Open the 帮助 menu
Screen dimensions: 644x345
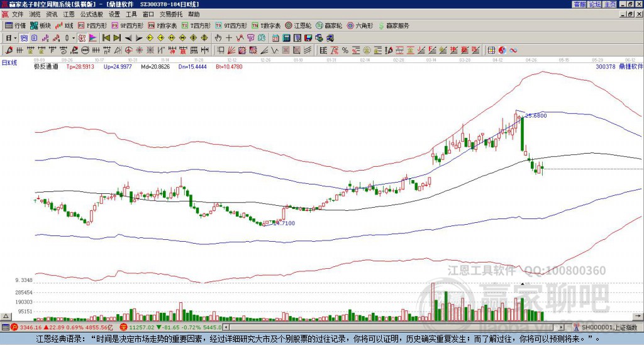194,14
